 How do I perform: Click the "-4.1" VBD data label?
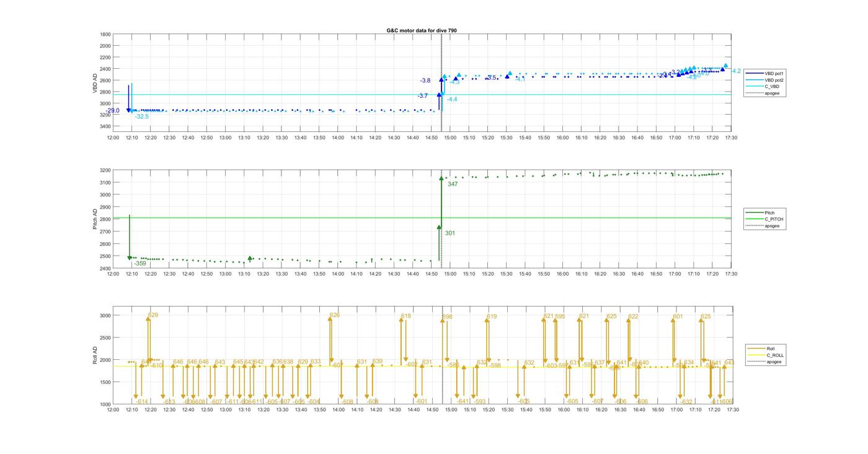pyautogui.click(x=520, y=79)
